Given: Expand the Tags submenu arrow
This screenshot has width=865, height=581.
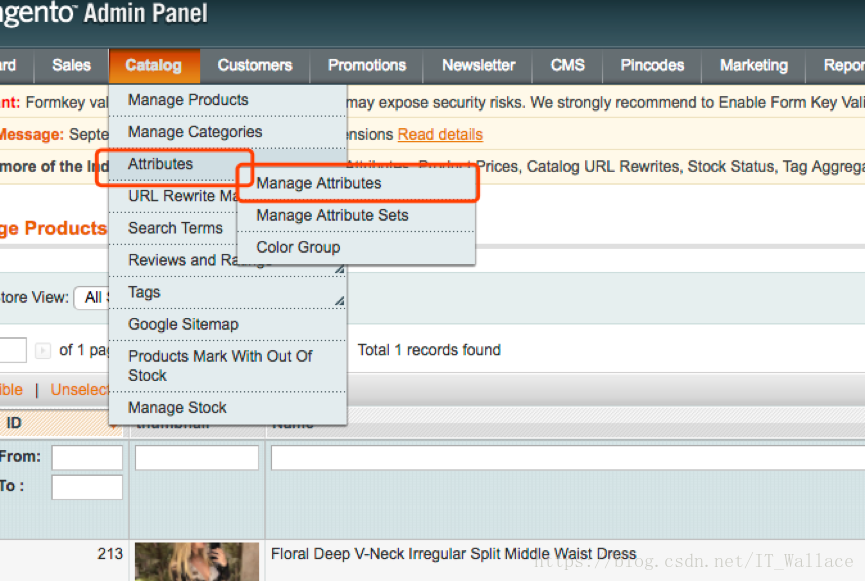Looking at the screenshot, I should [340, 301].
